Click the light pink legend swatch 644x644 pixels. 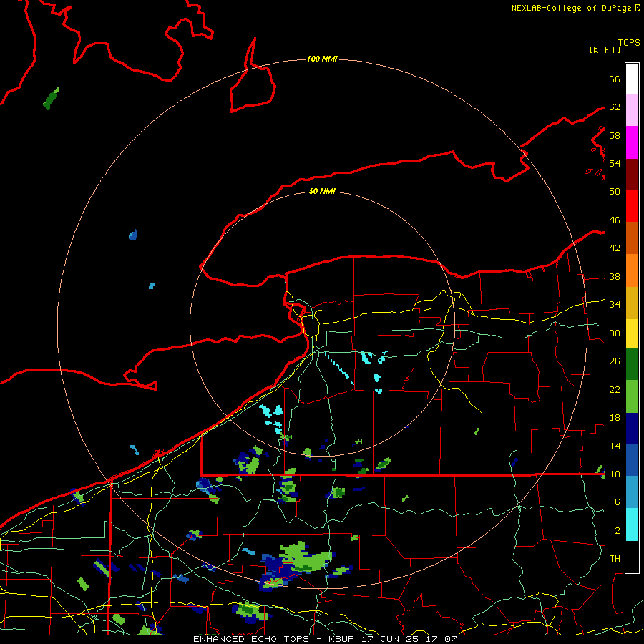click(632, 110)
